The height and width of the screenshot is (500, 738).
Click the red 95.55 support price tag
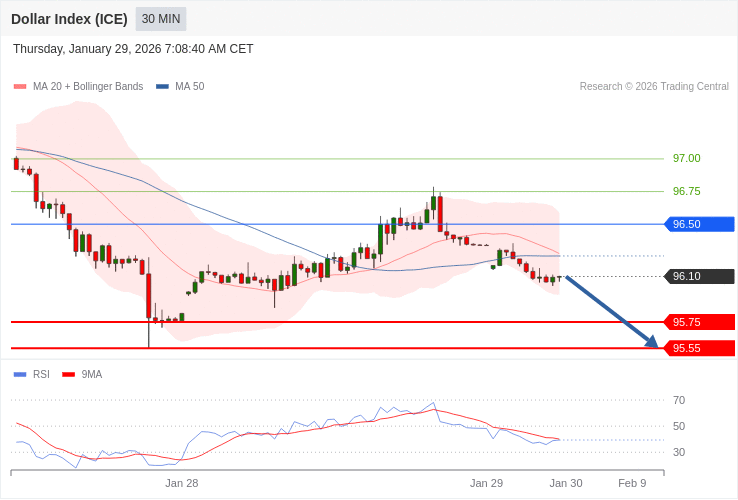699,348
